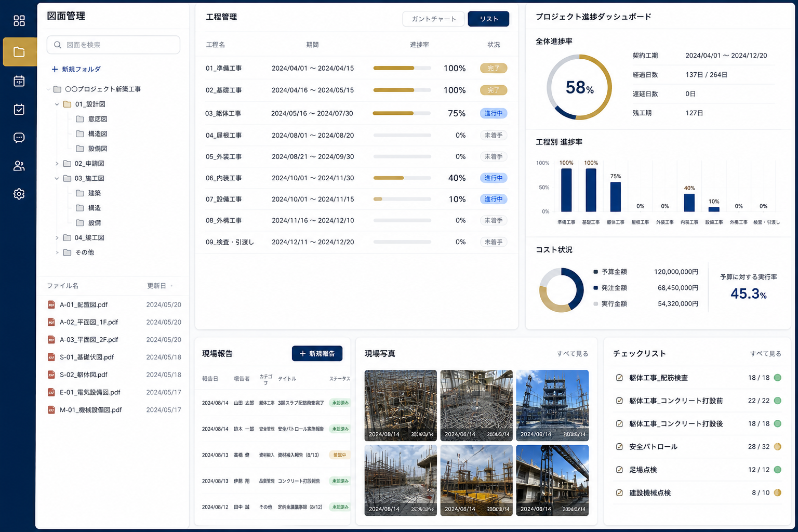
Task: Select the 09_検査・引渡し row
Action: click(x=356, y=242)
